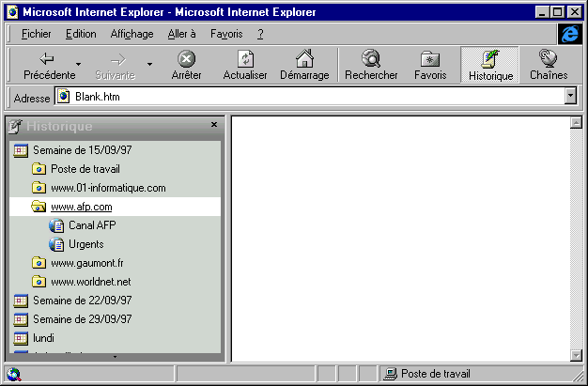This screenshot has width=588, height=386.
Task: Refresh the page with Actualiser
Action: (245, 65)
